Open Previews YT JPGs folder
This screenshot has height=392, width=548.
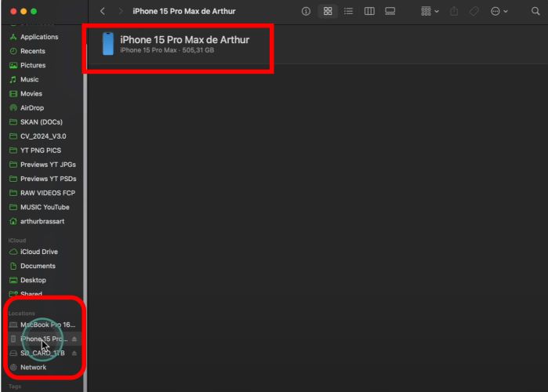[48, 165]
